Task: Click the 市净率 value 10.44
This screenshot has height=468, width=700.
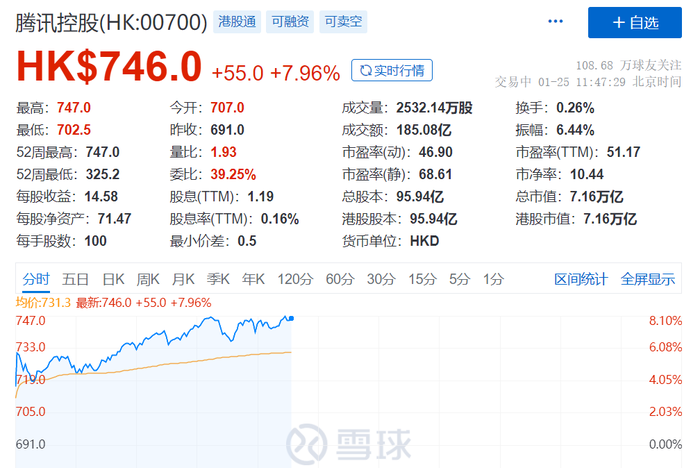Action: pos(587,174)
